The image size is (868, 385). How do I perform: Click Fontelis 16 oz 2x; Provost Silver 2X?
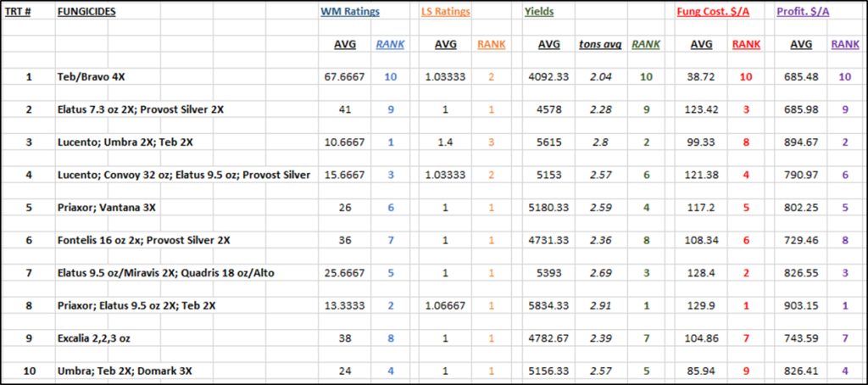pos(144,241)
